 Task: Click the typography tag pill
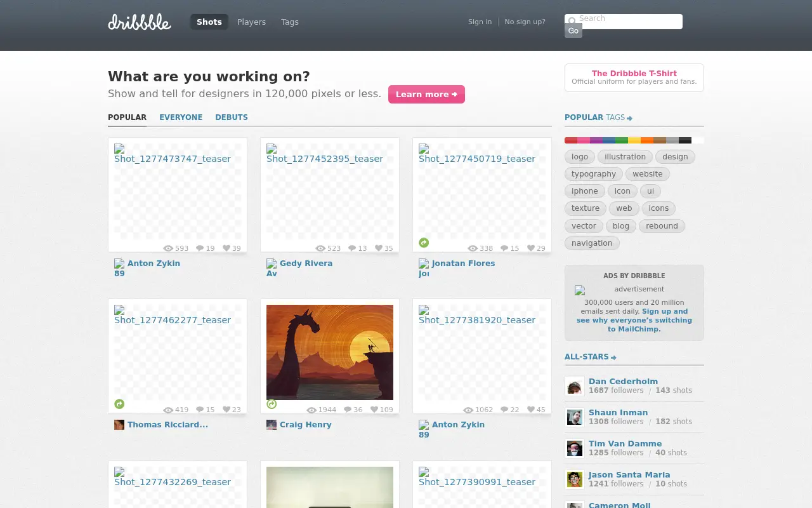594,174
